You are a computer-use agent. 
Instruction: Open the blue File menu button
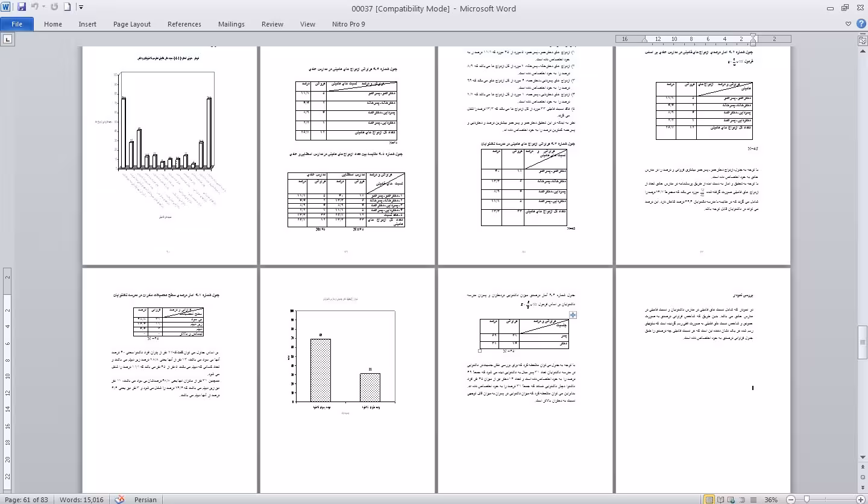tap(17, 24)
